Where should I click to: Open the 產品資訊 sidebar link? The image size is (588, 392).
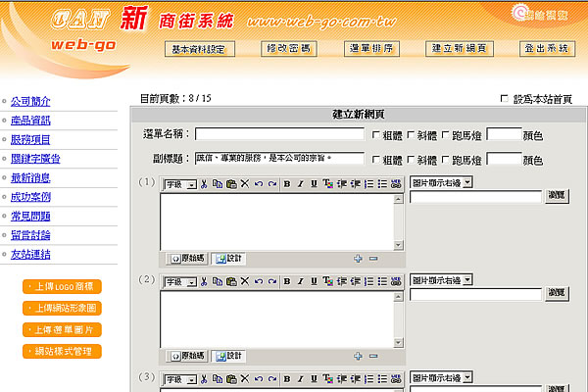coord(30,121)
